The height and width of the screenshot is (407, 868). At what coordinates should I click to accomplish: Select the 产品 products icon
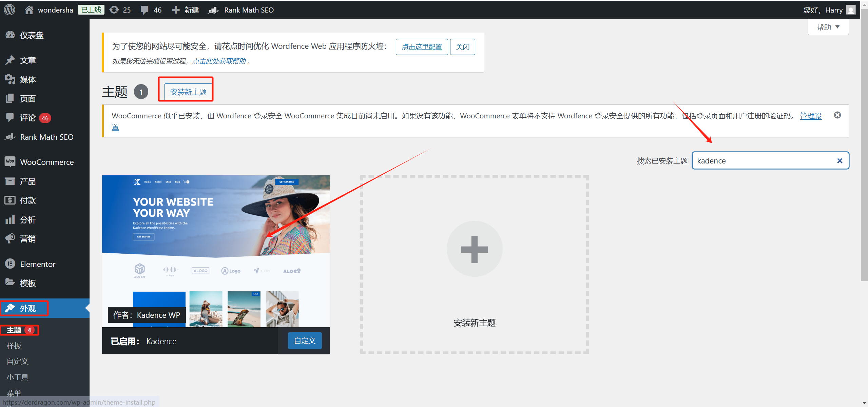10,181
